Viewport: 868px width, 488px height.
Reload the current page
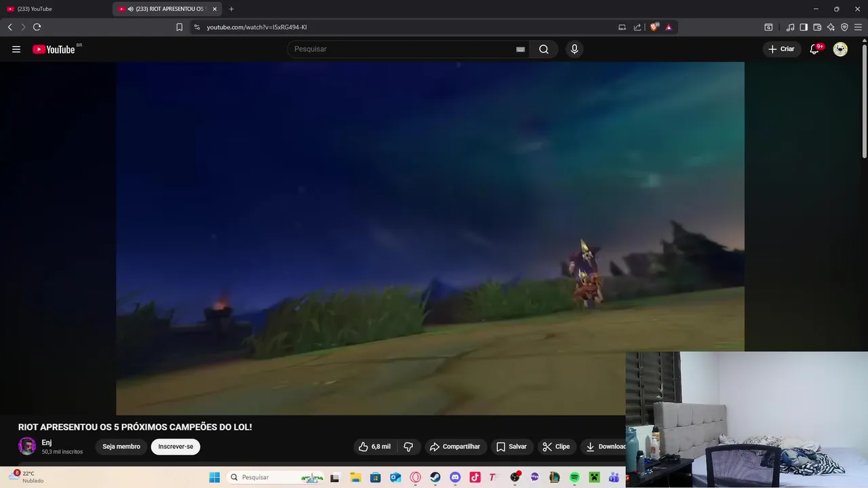(37, 27)
